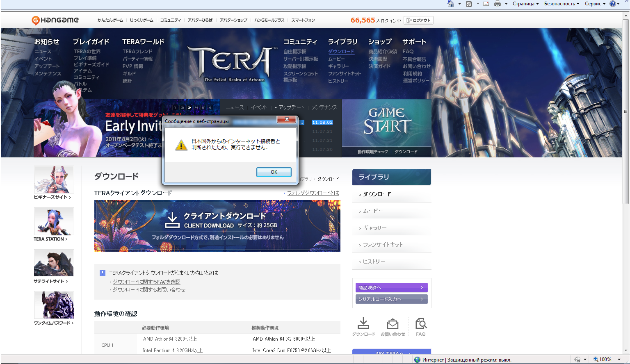Image resolution: width=630 pixels, height=364 pixels.
Task: Open the フォルダダウンロードとは link
Action: [313, 193]
